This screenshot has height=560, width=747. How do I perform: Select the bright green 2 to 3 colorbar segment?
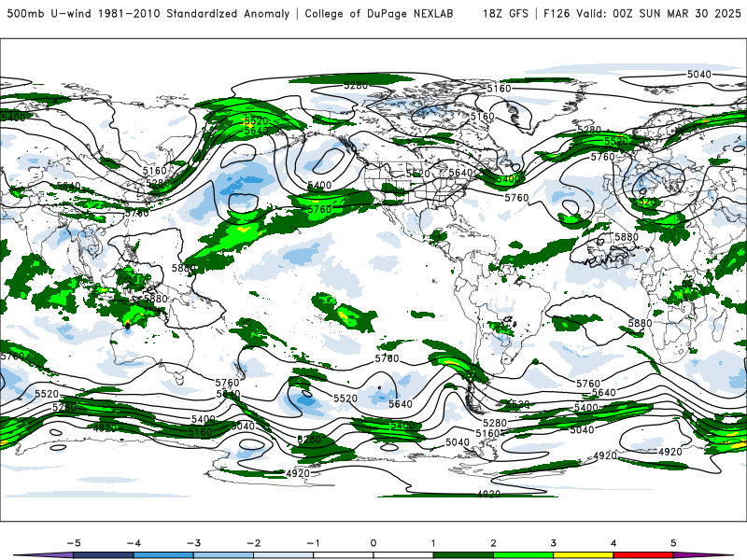tap(523, 555)
